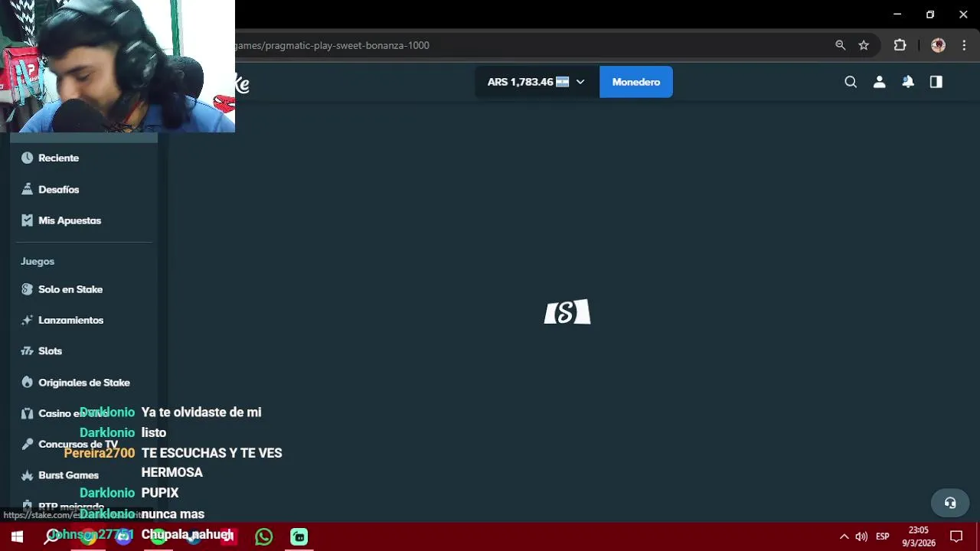Click the Slots sevens icon

pos(28,350)
